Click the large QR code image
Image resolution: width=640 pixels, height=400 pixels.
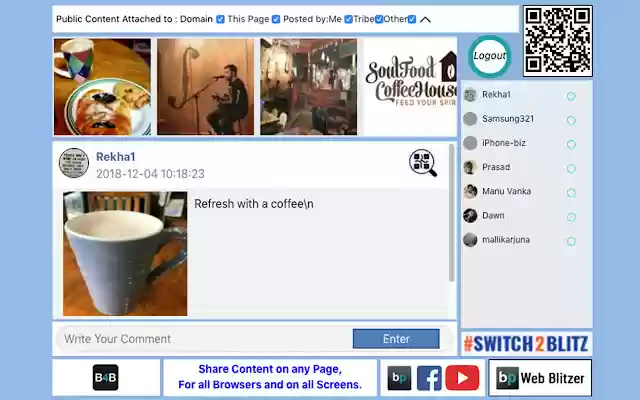point(558,41)
